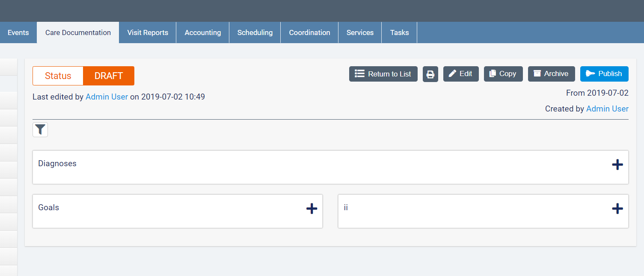
Task: Open the Events tab
Action: pyautogui.click(x=18, y=32)
